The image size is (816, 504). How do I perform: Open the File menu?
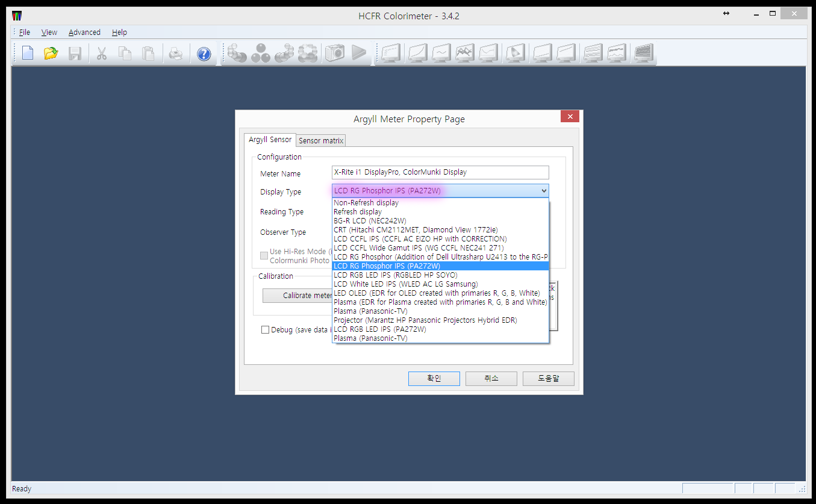pyautogui.click(x=25, y=33)
